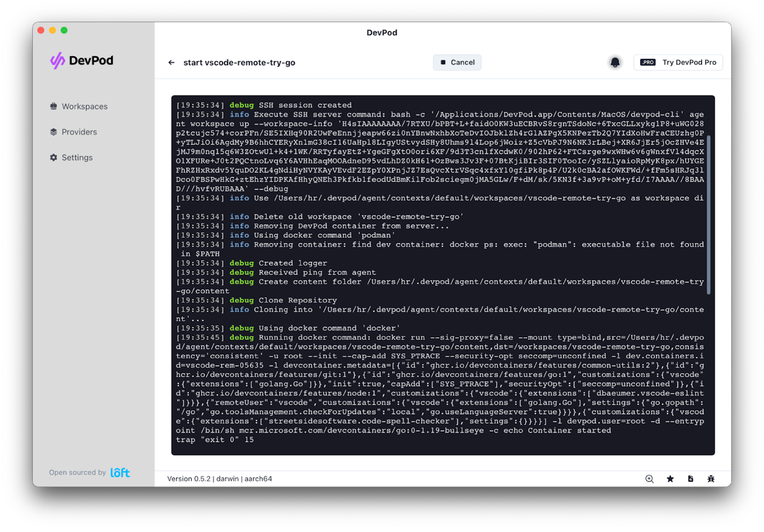Open the notifications bell
The height and width of the screenshot is (532, 764).
click(x=615, y=62)
